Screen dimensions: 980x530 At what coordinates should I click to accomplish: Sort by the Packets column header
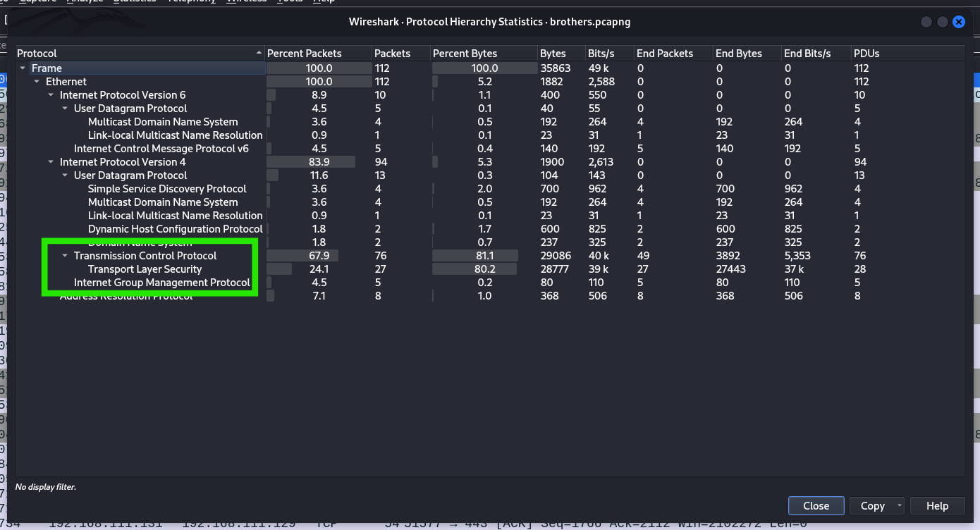(x=401, y=54)
